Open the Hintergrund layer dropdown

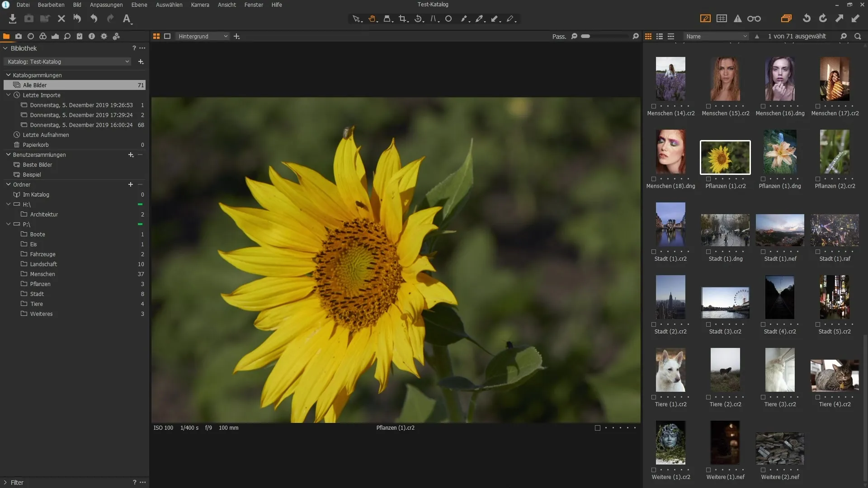click(x=203, y=36)
